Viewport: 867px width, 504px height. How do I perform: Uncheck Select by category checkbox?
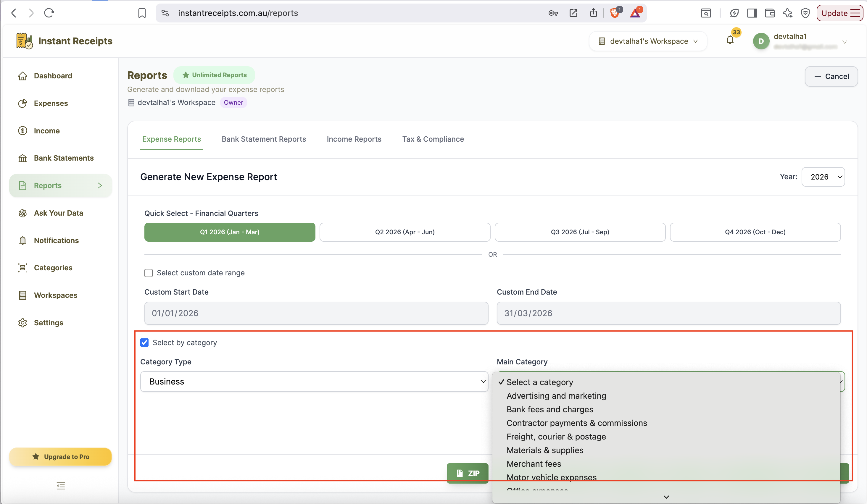pyautogui.click(x=144, y=343)
